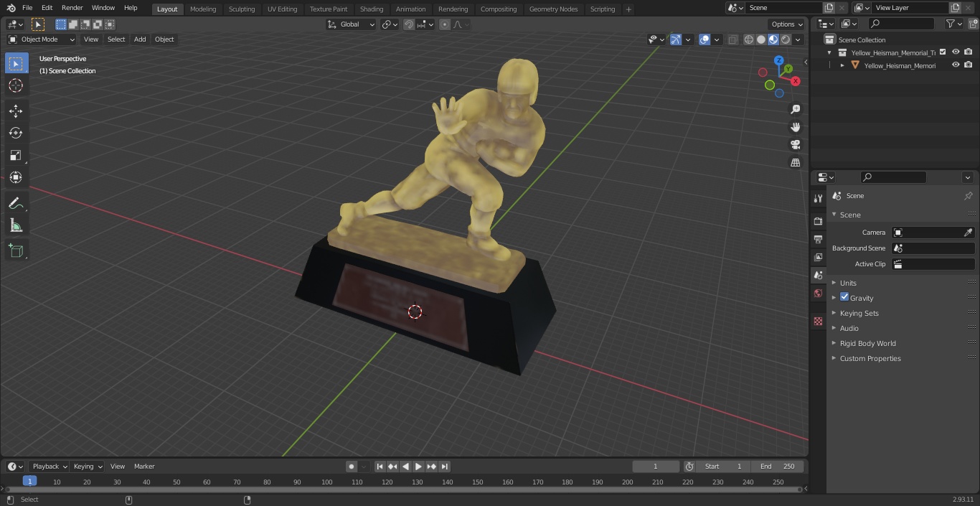Open the Texture properties tab
Image resolution: width=980 pixels, height=506 pixels.
pos(818,321)
